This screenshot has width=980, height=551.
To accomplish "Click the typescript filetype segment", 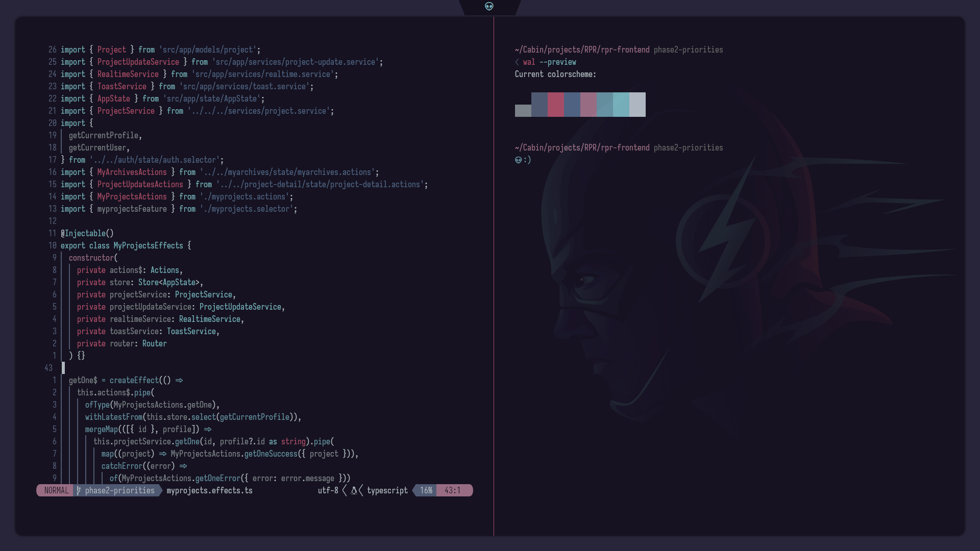I will [x=387, y=491].
